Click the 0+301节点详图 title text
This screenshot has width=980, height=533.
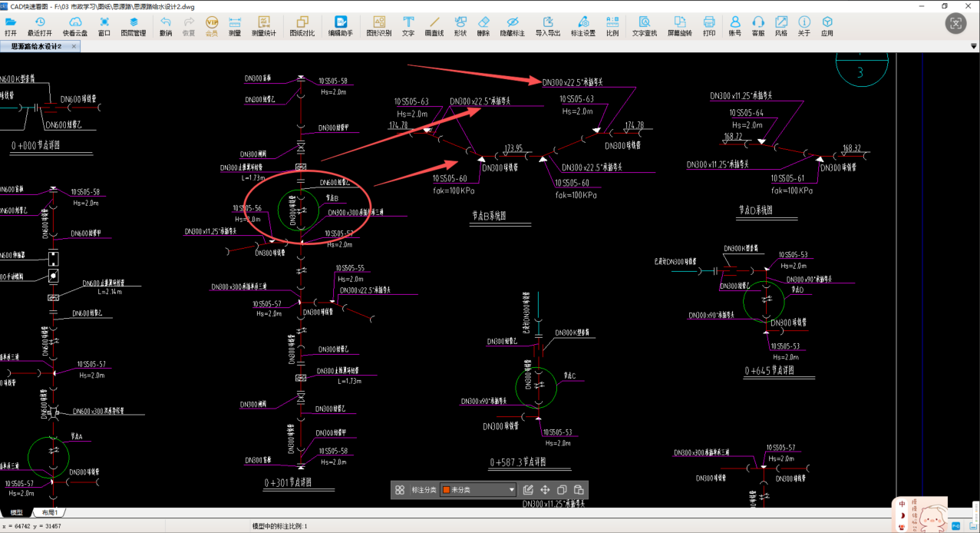(289, 482)
